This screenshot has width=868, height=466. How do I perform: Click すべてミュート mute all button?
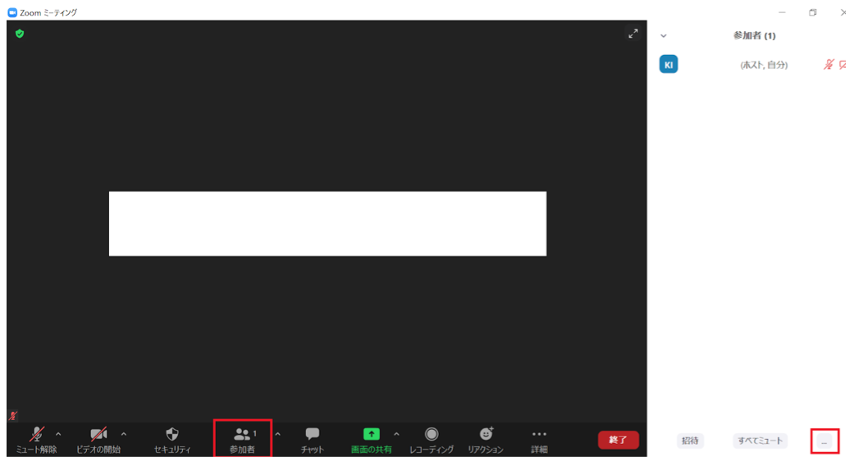760,441
